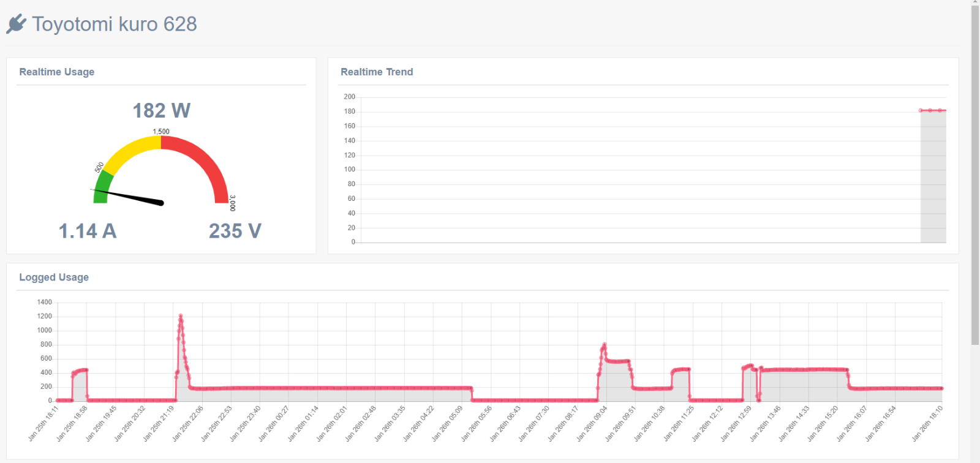Click the 182 W power reading
980x463 pixels.
[x=162, y=110]
